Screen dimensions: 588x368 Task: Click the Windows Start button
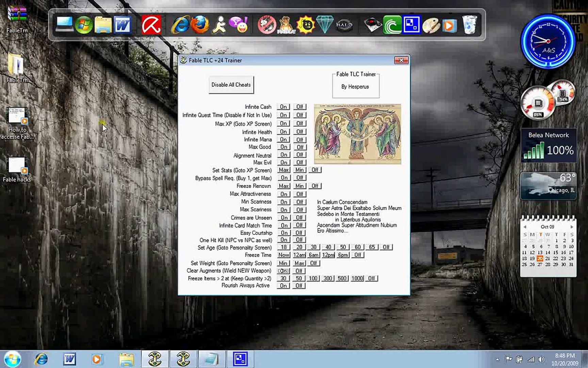(x=13, y=359)
